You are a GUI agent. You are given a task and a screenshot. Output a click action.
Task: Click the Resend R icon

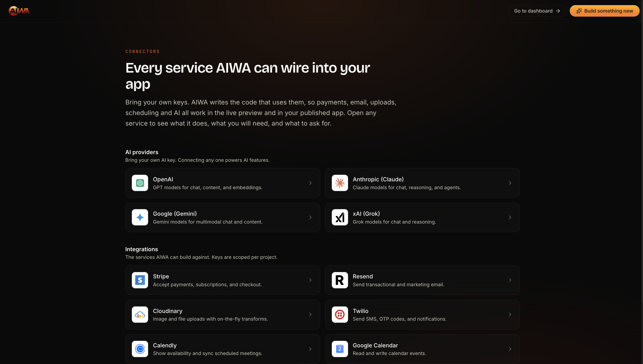pos(340,280)
